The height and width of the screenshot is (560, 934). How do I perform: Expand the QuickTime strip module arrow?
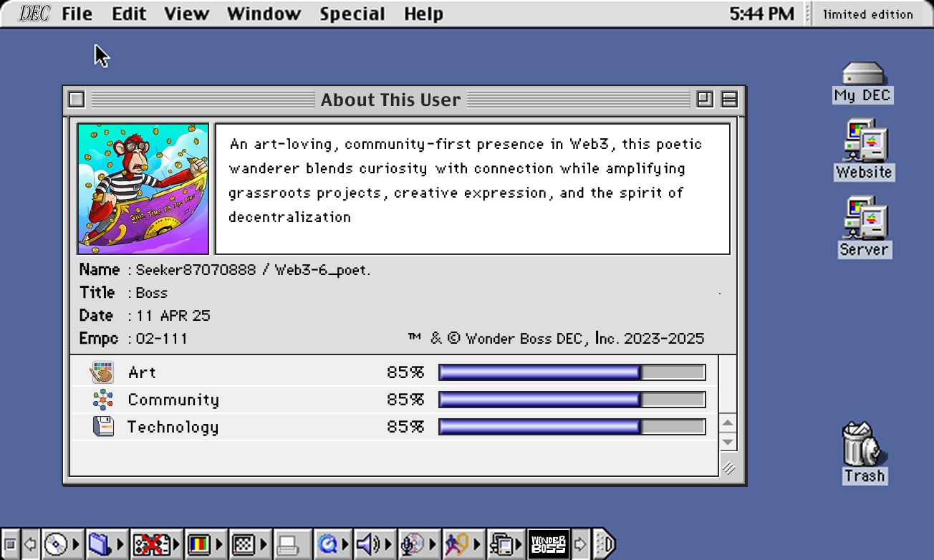[346, 545]
